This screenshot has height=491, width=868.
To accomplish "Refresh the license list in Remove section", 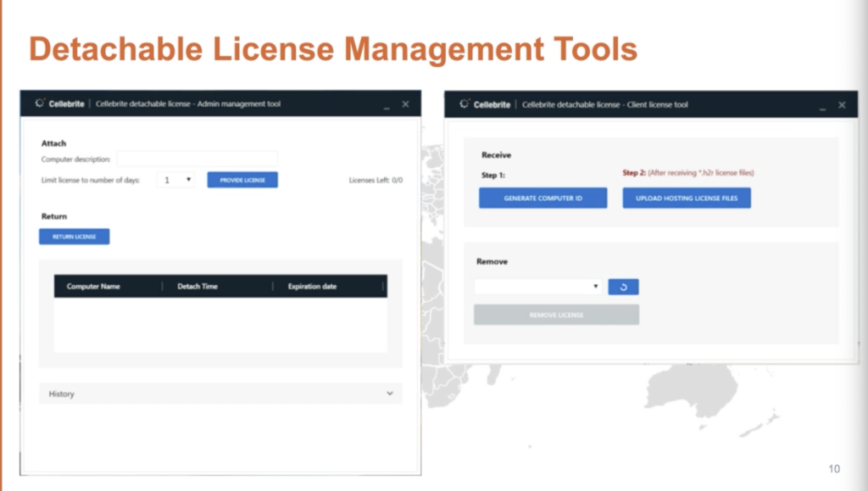I will point(623,287).
